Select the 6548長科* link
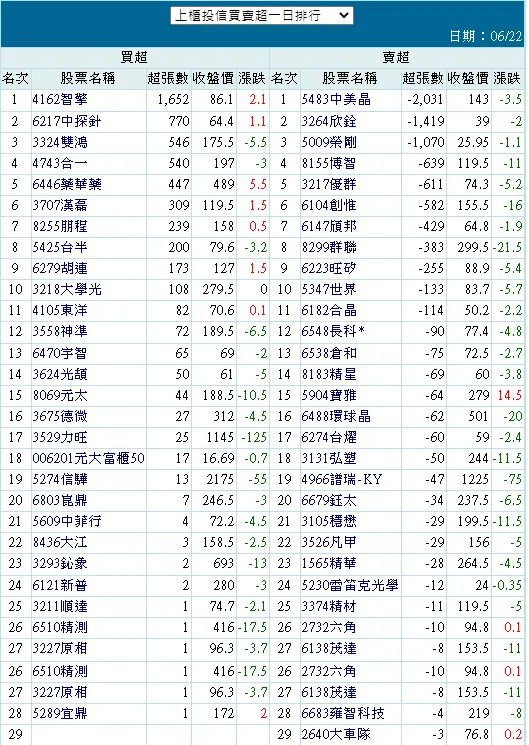The height and width of the screenshot is (745, 529). 333,331
